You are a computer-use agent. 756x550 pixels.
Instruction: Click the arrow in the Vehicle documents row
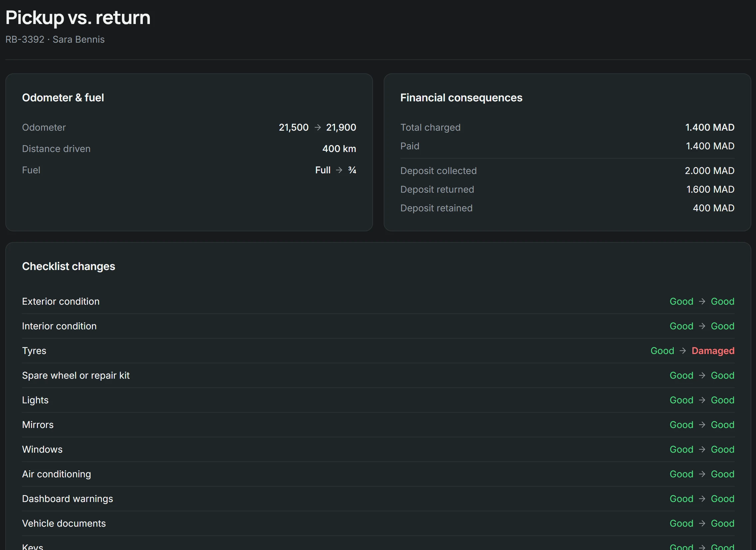(702, 524)
